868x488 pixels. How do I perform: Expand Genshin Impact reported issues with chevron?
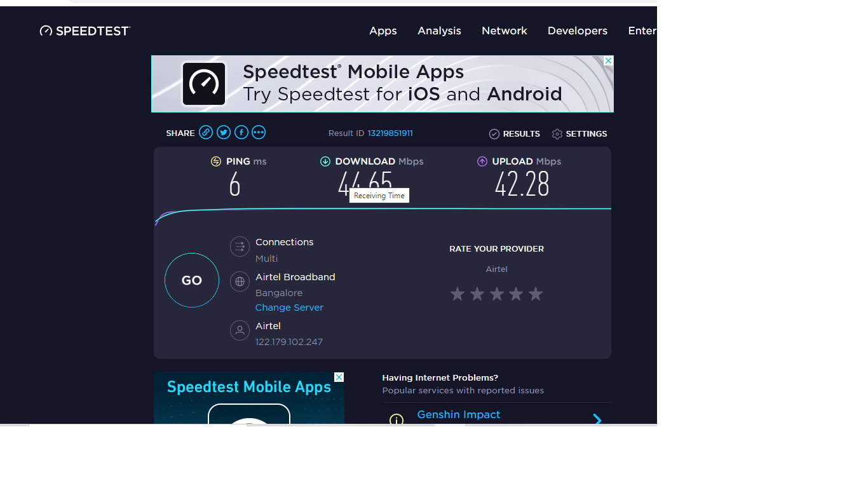[597, 420]
